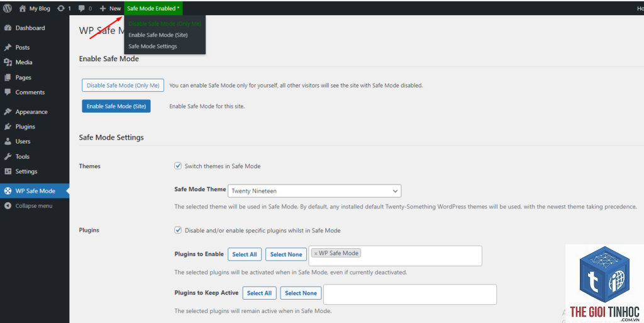Viewport: 644px width, 323px height.
Task: Go to Dashboard in sidebar
Action: (x=30, y=28)
